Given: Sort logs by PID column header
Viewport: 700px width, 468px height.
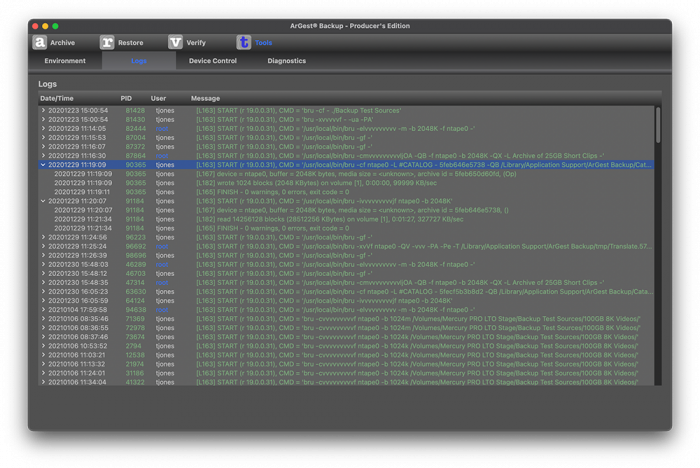Looking at the screenshot, I should pyautogui.click(x=126, y=98).
